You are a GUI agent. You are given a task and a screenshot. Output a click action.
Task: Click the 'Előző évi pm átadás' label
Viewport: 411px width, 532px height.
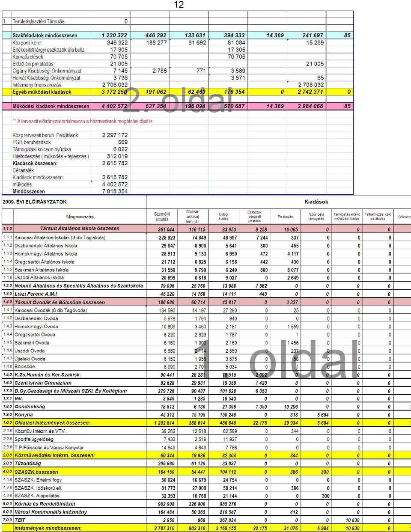[x=33, y=64]
